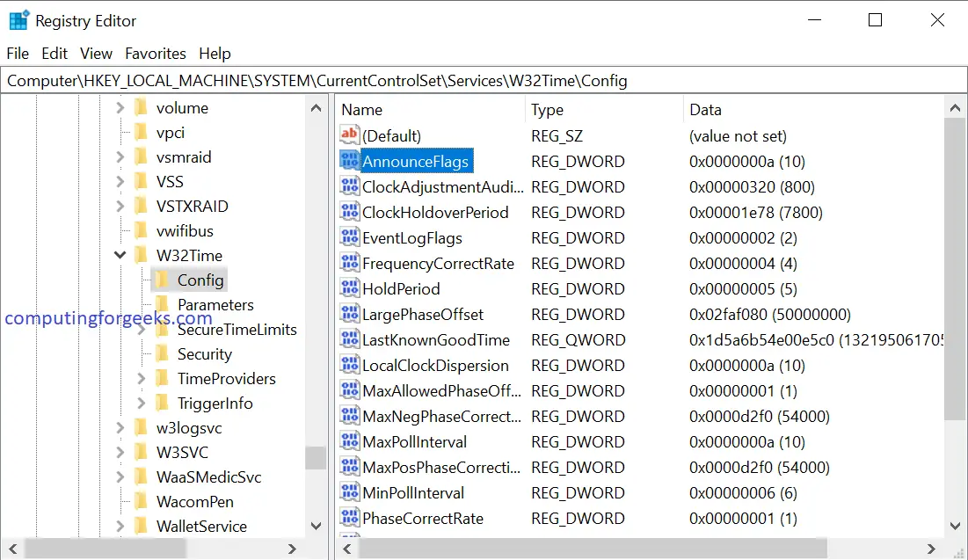This screenshot has height=560, width=968.
Task: Expand the TriggerInfo subkey
Action: [142, 404]
